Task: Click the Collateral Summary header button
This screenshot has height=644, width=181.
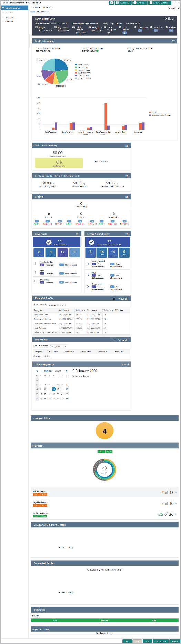Action: click(x=160, y=3)
